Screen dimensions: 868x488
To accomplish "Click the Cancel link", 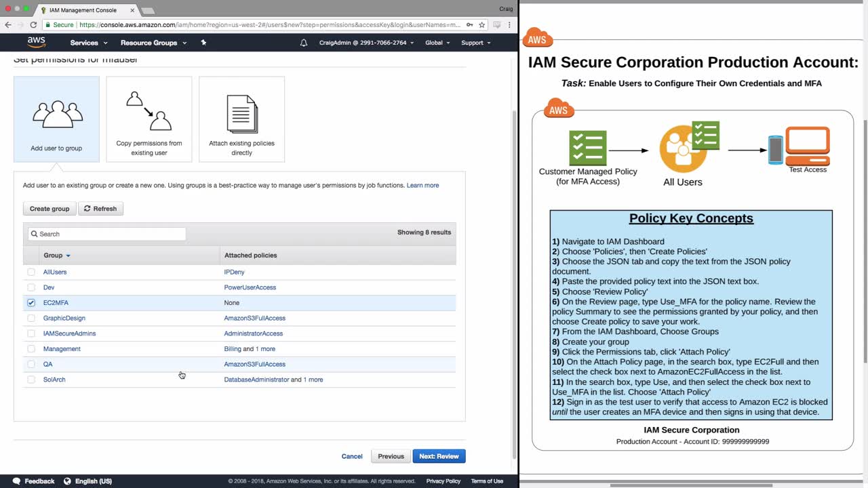I will click(352, 456).
